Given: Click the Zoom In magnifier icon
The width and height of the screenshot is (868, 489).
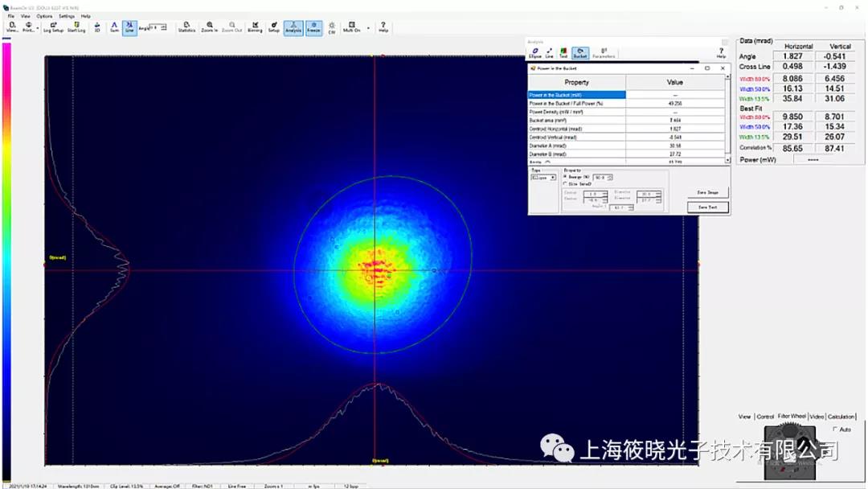Looking at the screenshot, I should click(210, 27).
